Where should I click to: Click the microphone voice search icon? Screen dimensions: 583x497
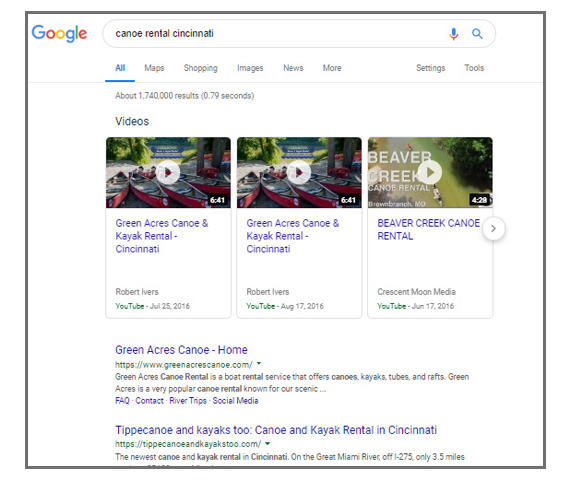point(453,34)
